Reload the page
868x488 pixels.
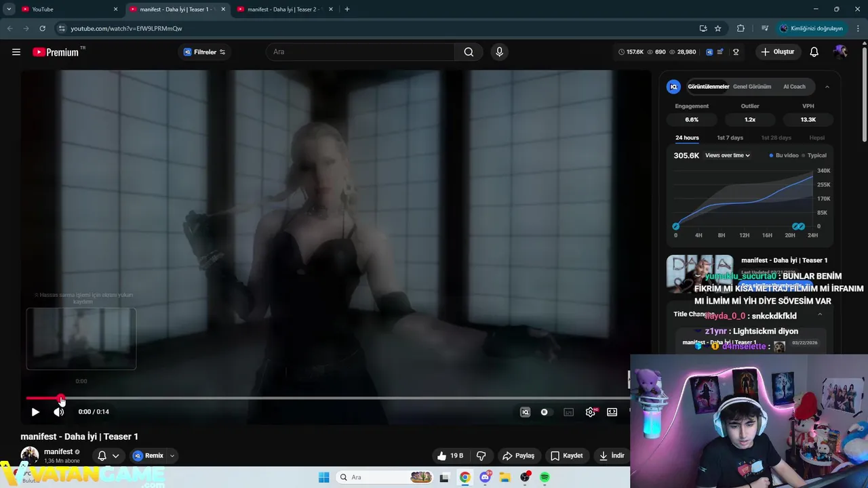pyautogui.click(x=42, y=28)
